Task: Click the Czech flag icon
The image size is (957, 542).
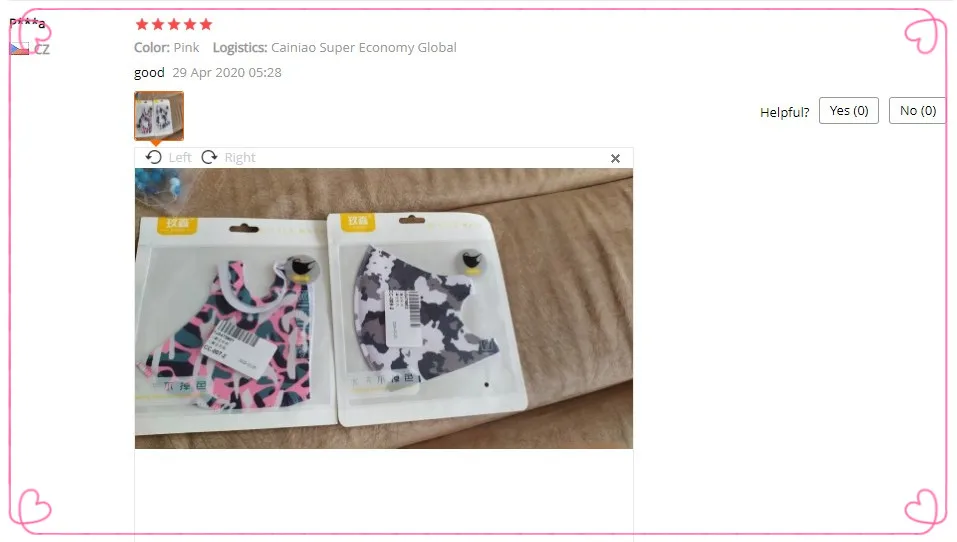Action: click(20, 49)
